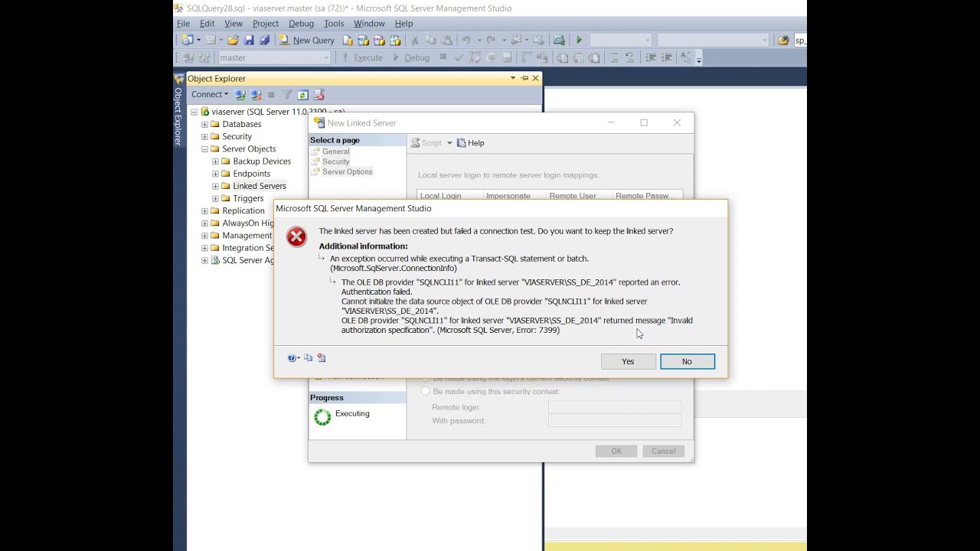Click the Paste toolbar icon
980x551 pixels.
446,40
